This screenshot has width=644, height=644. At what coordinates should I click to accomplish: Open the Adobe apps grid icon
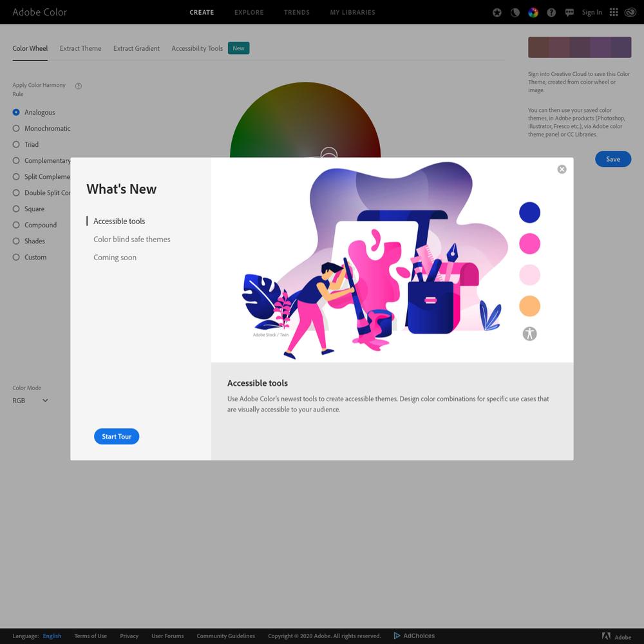614,12
